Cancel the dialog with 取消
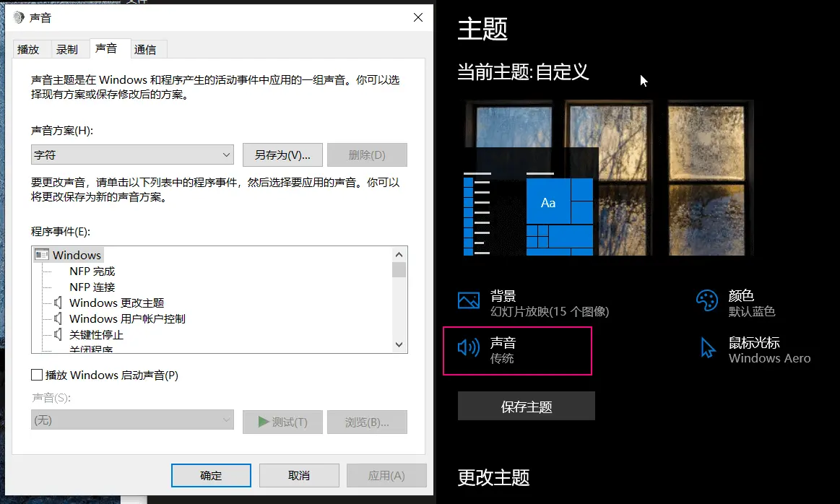This screenshot has width=840, height=504. pos(299,475)
